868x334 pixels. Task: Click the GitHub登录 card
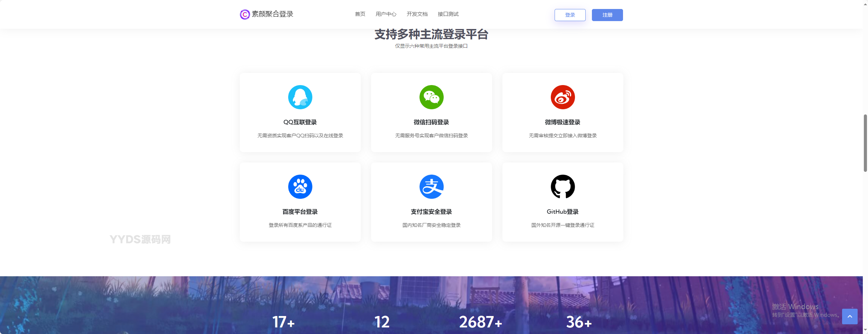(x=562, y=202)
